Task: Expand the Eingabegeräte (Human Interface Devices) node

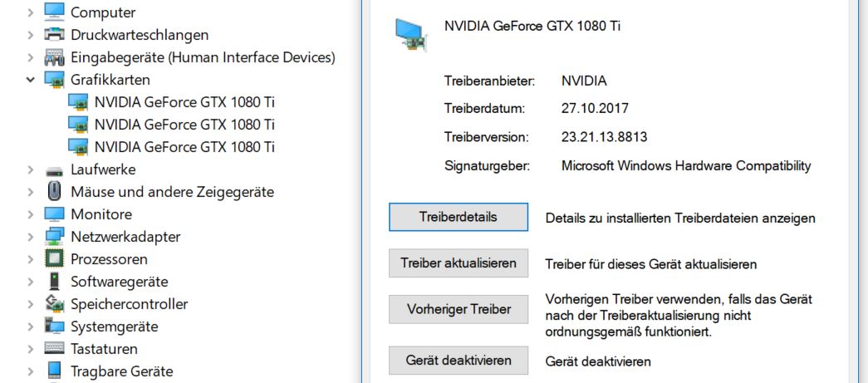Action: point(31,57)
